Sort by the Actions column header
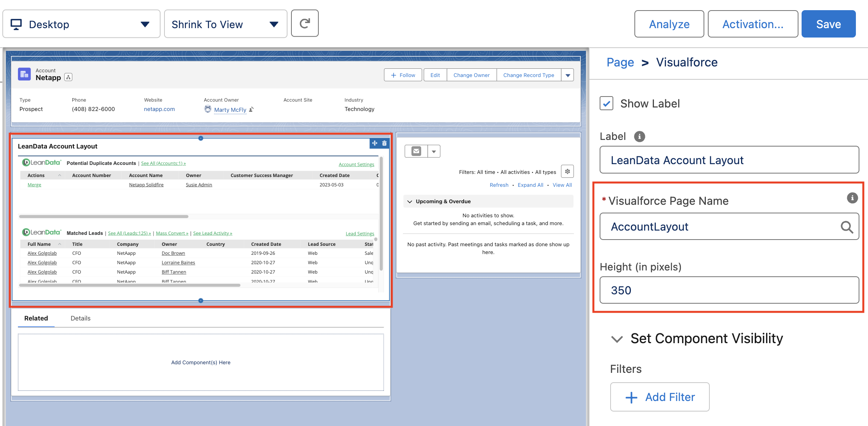The height and width of the screenshot is (426, 868). click(36, 175)
